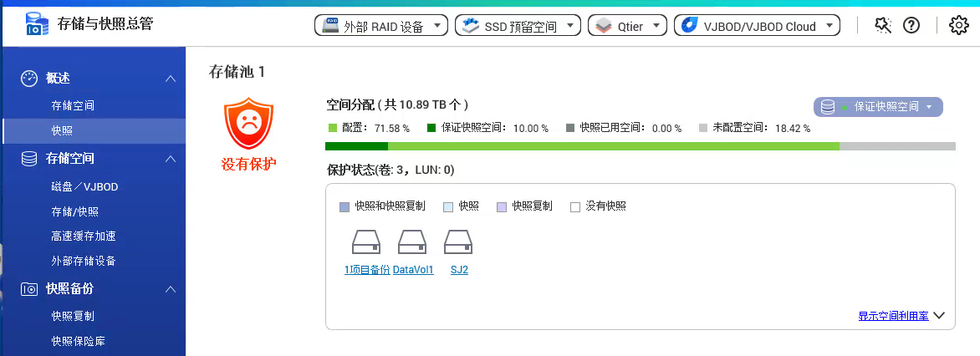The height and width of the screenshot is (356, 980).
Task: Click the SSD reserved space icon
Action: pyautogui.click(x=471, y=26)
